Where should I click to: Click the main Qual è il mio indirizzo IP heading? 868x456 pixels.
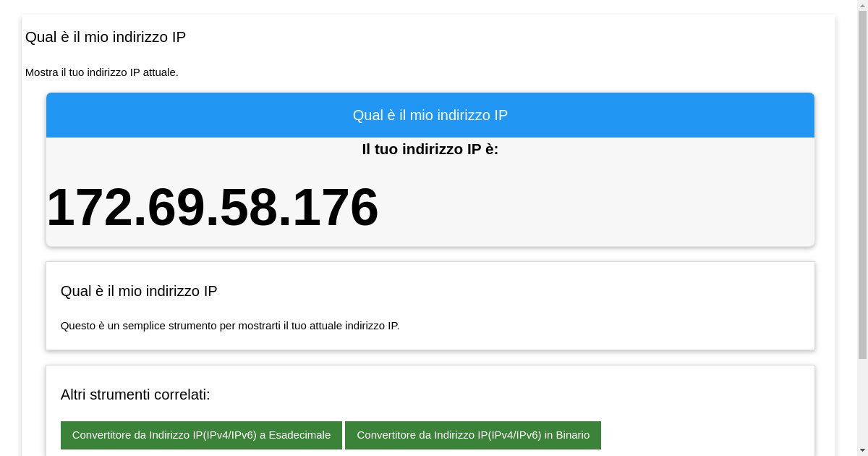106,37
